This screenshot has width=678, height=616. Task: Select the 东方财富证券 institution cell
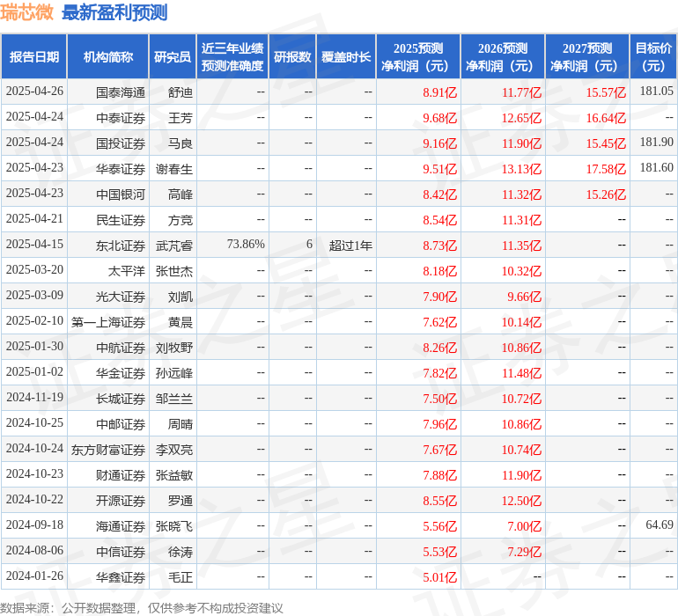pos(108,450)
